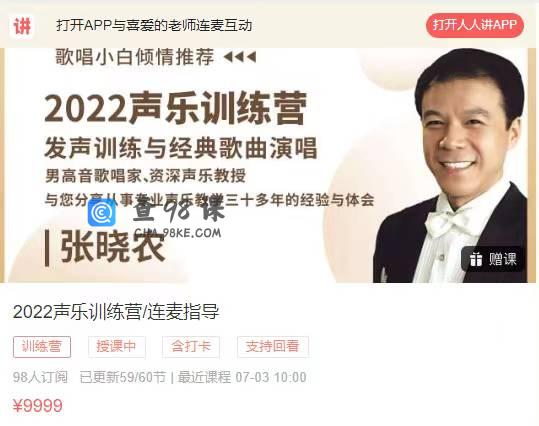The image size is (539, 426).
Task: Click the 98人订阅 subscriber count
Action: [40, 377]
